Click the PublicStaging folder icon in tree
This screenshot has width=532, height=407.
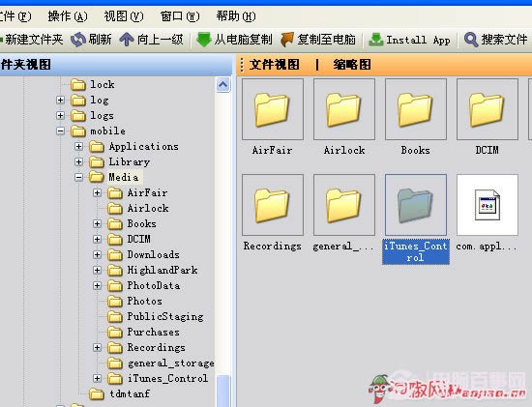click(115, 316)
